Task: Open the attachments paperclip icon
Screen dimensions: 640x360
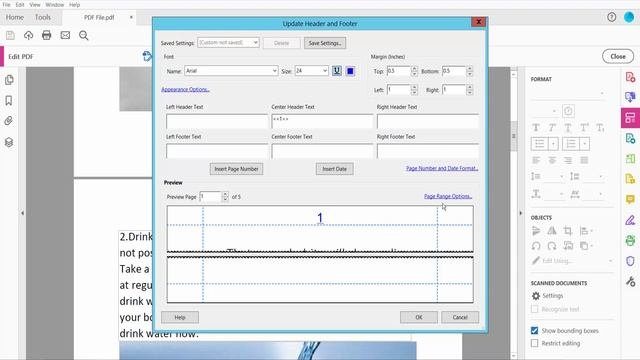Action: [x=9, y=121]
